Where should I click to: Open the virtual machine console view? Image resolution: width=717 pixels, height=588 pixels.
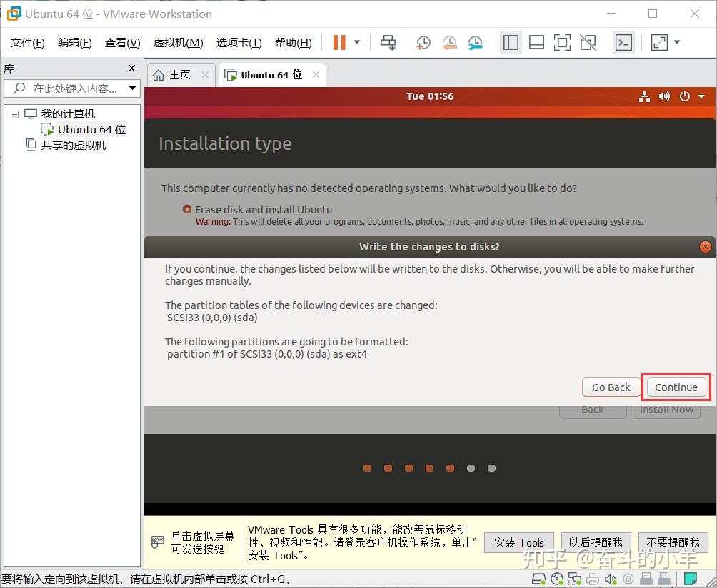(623, 42)
